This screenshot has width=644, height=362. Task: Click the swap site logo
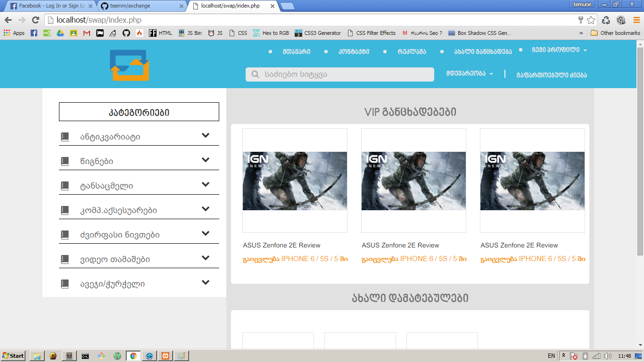click(x=129, y=65)
